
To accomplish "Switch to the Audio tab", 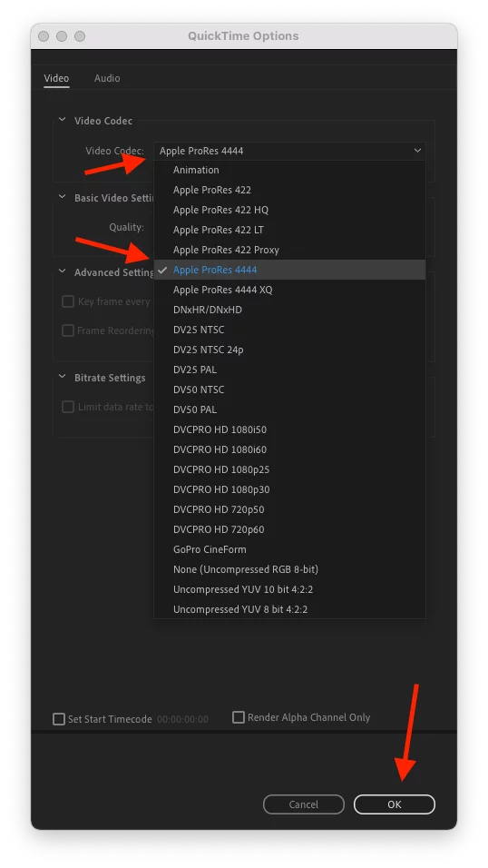I will point(107,78).
